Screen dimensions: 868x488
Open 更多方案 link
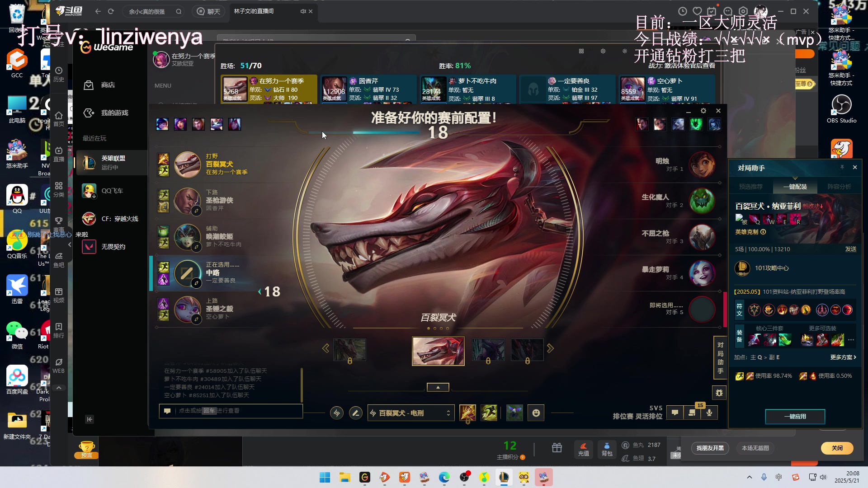pos(843,357)
